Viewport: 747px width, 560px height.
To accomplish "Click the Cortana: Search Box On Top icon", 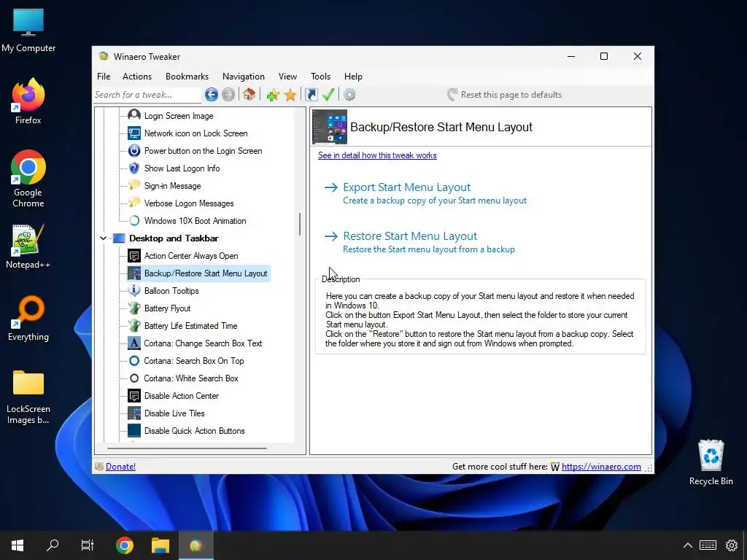I will pyautogui.click(x=134, y=360).
